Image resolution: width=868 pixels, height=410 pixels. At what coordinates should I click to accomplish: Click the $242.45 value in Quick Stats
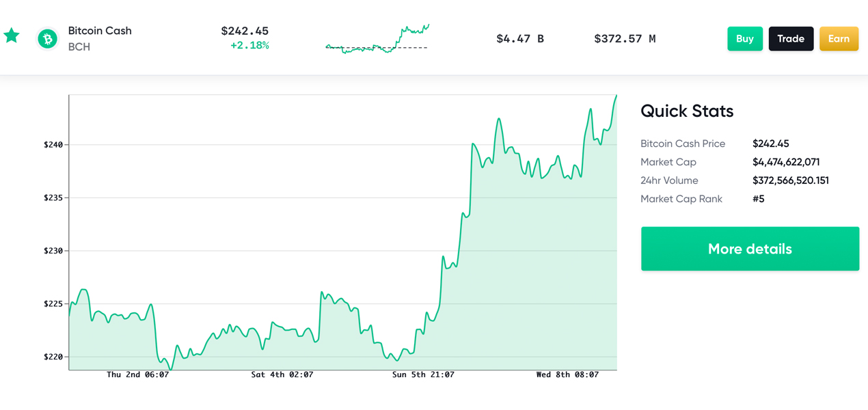pos(771,143)
